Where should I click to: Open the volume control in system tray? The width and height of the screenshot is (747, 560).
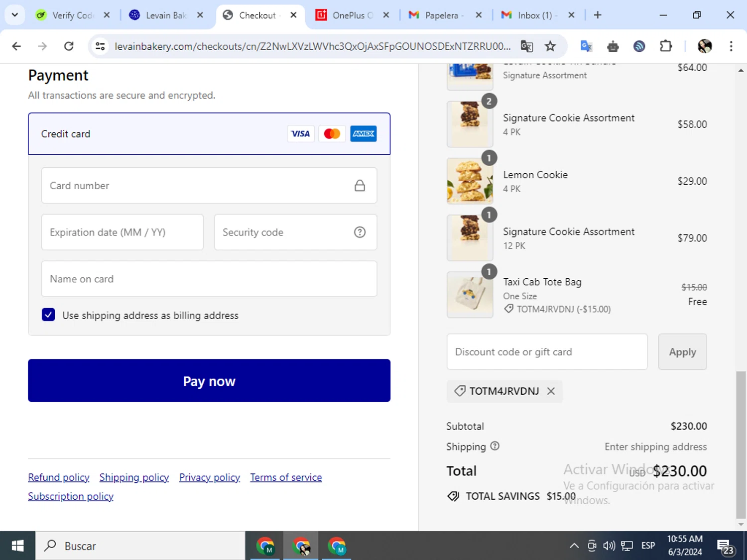pos(609,546)
